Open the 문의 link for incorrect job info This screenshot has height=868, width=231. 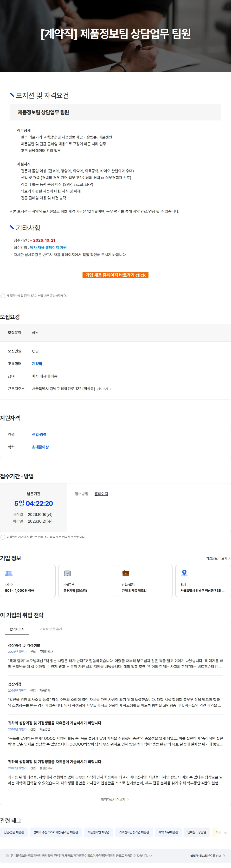coord(52,296)
